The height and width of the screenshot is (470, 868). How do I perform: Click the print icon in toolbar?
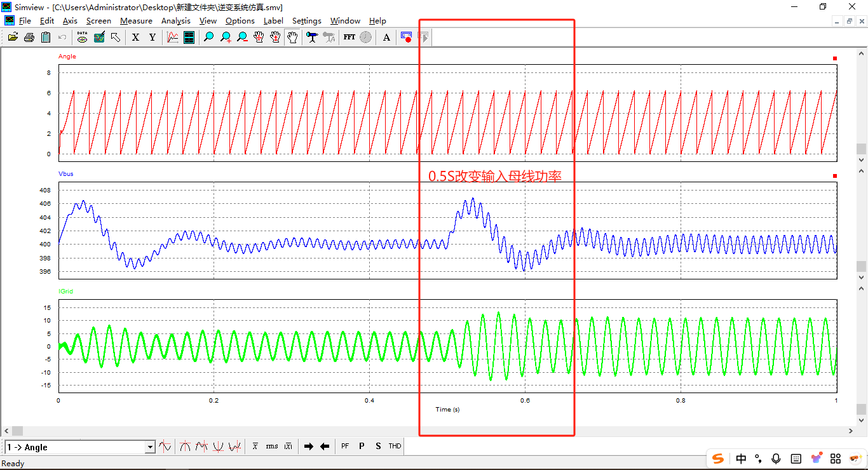29,37
